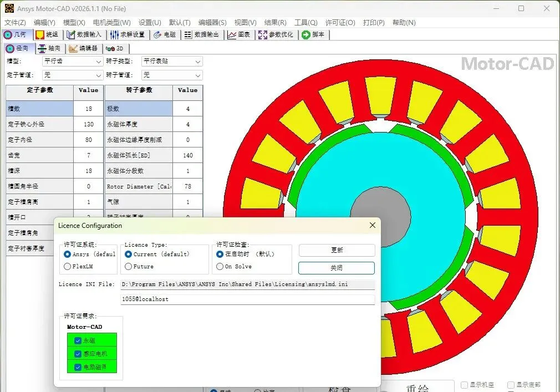Image resolution: width=560 pixels, height=392 pixels.
Task: Open the 几何 geometry tab
Action: 16,34
